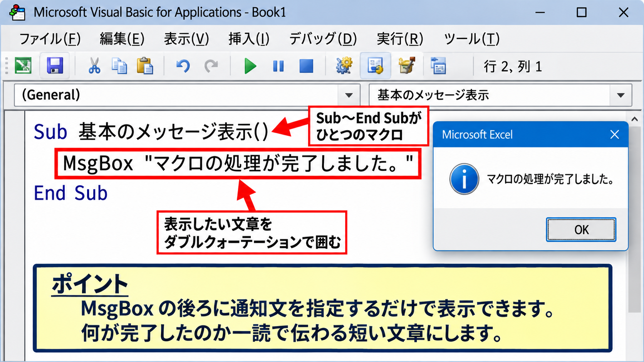Close the Visual Basic for Applications window

coord(623,12)
